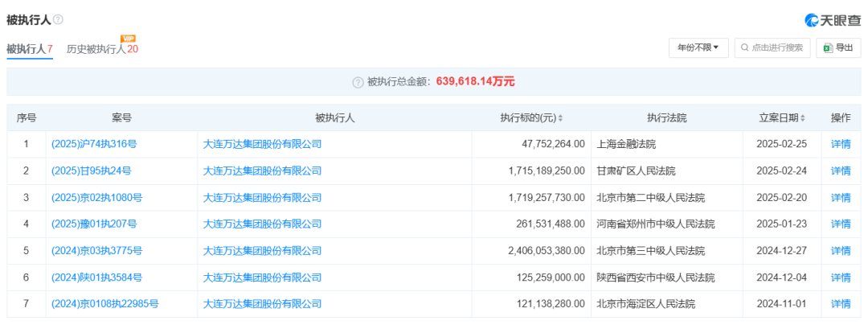
Task: Click date 2025-02-20
Action: (x=782, y=197)
